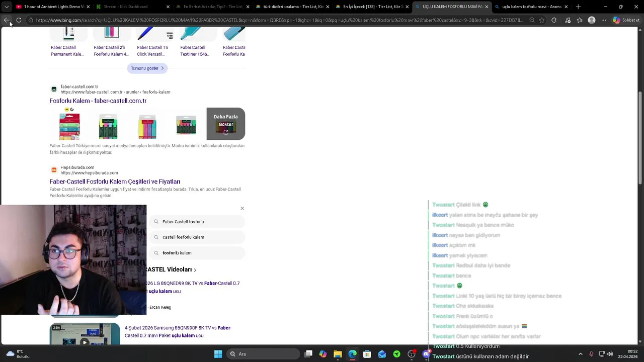The height and width of the screenshot is (362, 644).
Task: Open Discord from the taskbar
Action: [427, 354]
